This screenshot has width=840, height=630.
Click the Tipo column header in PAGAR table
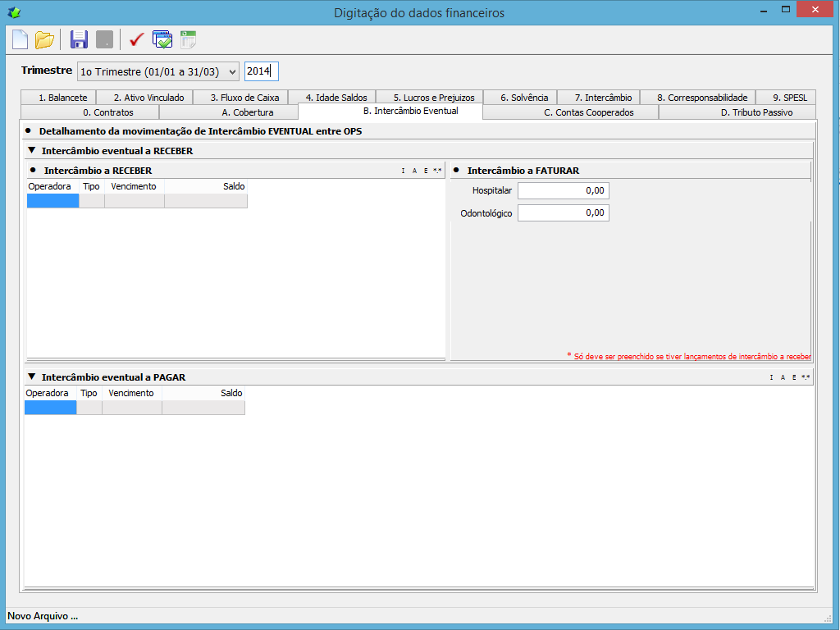click(x=89, y=393)
